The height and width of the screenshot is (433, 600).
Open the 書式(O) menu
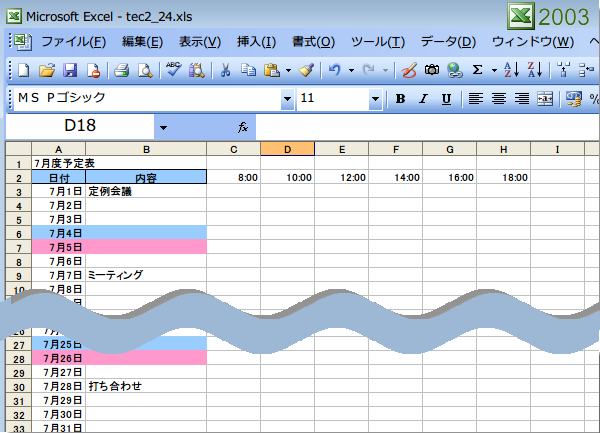click(313, 42)
